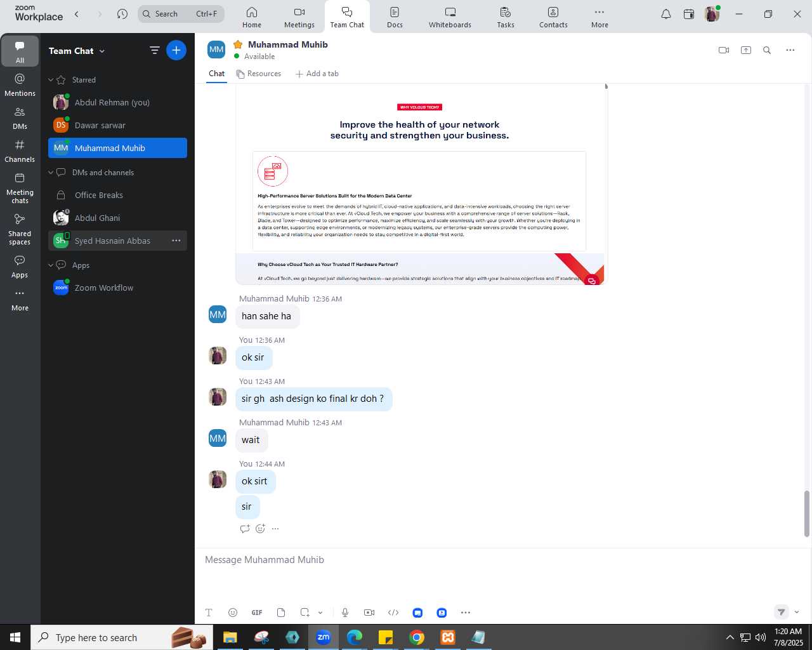Viewport: 812px width, 650px height.
Task: Open the All chats sidebar item
Action: coord(20,51)
